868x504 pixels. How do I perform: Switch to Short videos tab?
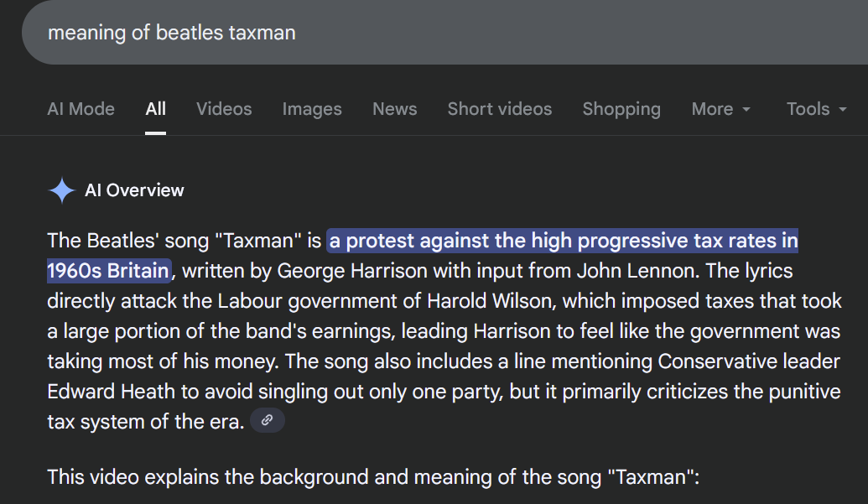click(x=500, y=109)
